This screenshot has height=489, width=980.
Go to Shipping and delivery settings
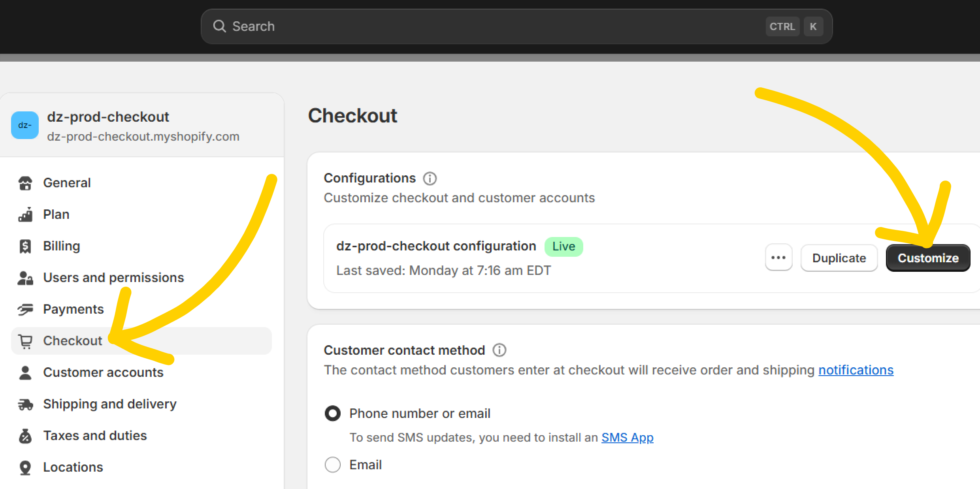[x=141, y=404]
